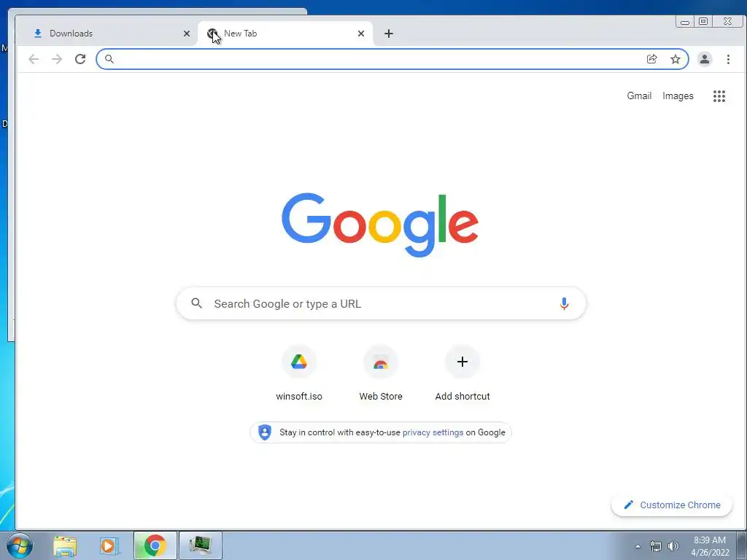
Task: Click the share this page icon
Action: coord(651,59)
